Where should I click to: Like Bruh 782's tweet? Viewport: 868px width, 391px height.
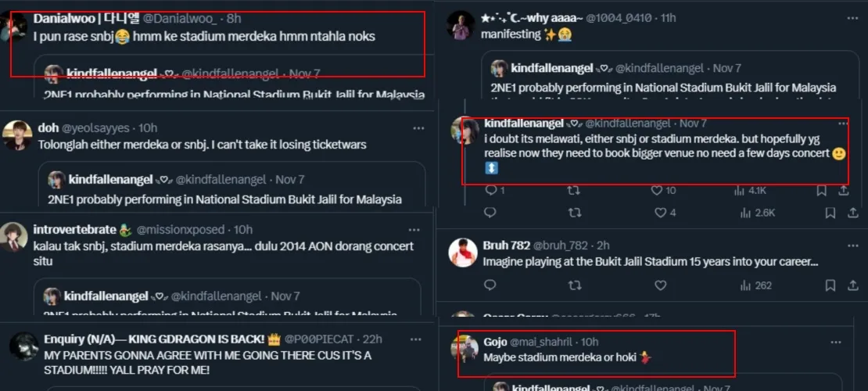click(660, 285)
